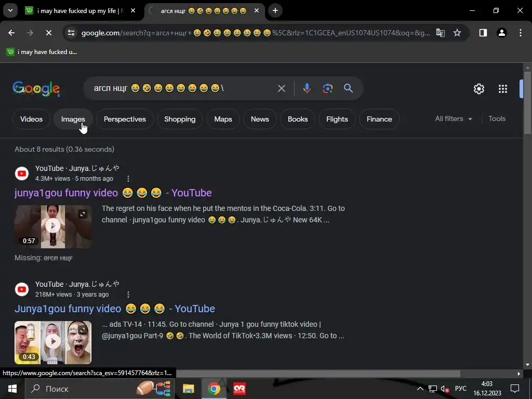This screenshot has width=532, height=399.
Task: Switch to Maps results
Action: 223,119
